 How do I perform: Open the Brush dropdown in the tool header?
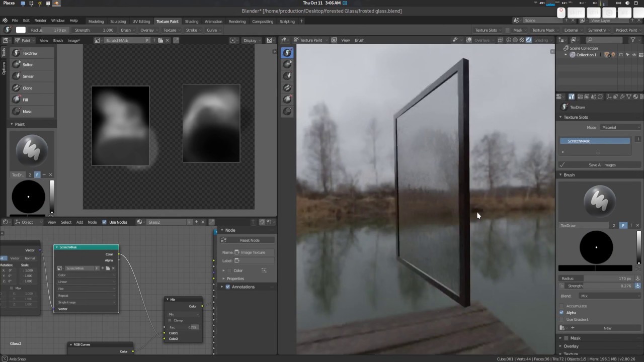click(126, 30)
